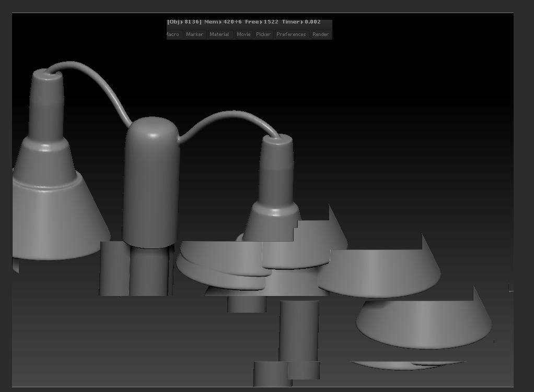Open the Picker menu
534x392 pixels.
pyautogui.click(x=263, y=34)
